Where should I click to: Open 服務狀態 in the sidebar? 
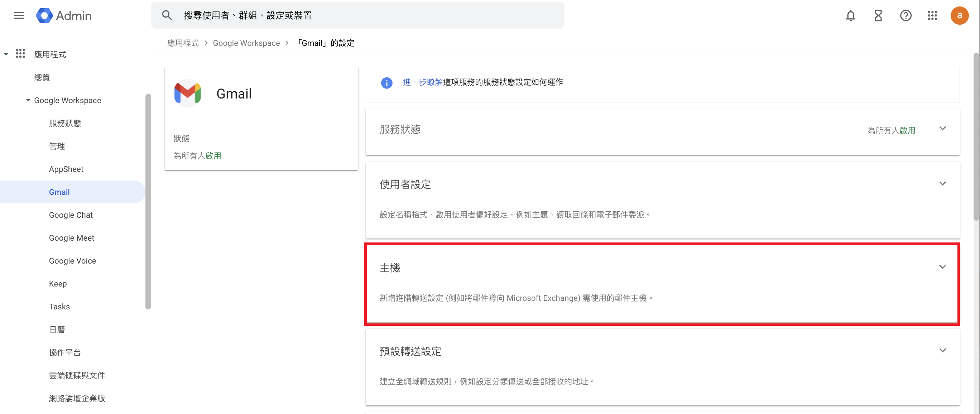pyautogui.click(x=65, y=123)
